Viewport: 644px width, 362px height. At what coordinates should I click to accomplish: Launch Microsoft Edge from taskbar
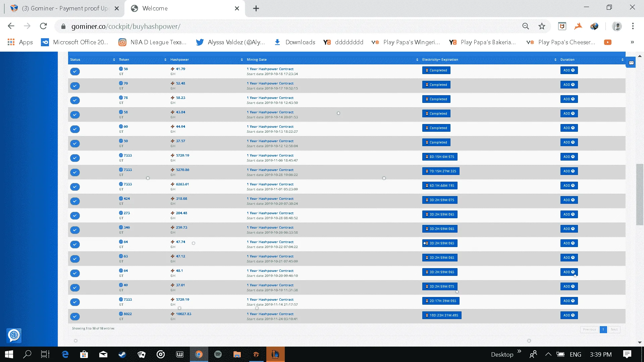(x=65, y=354)
